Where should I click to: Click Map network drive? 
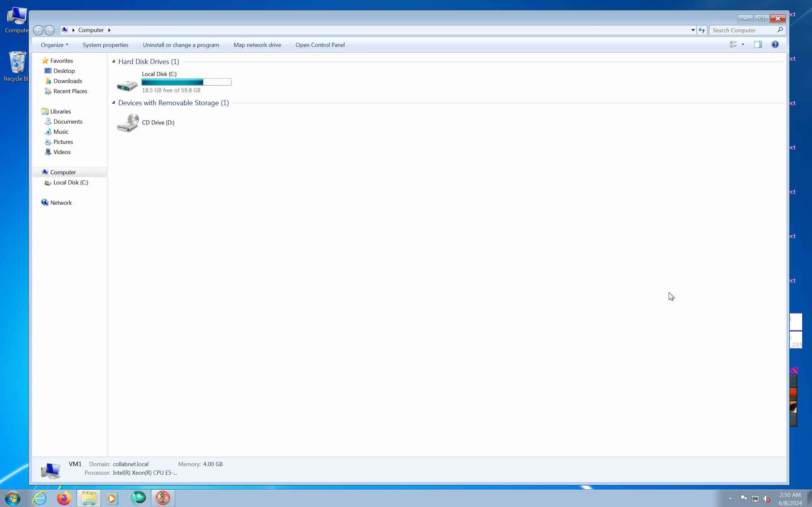tap(257, 45)
